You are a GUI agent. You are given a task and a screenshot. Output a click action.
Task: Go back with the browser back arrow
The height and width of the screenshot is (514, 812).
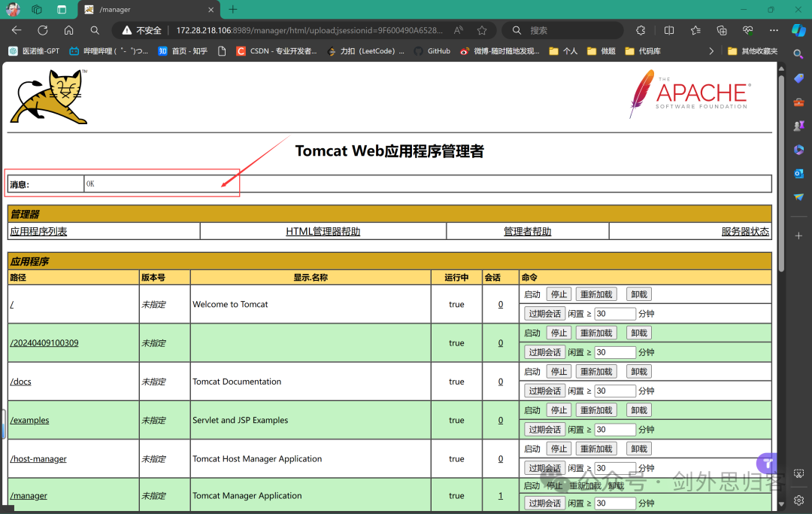point(17,30)
